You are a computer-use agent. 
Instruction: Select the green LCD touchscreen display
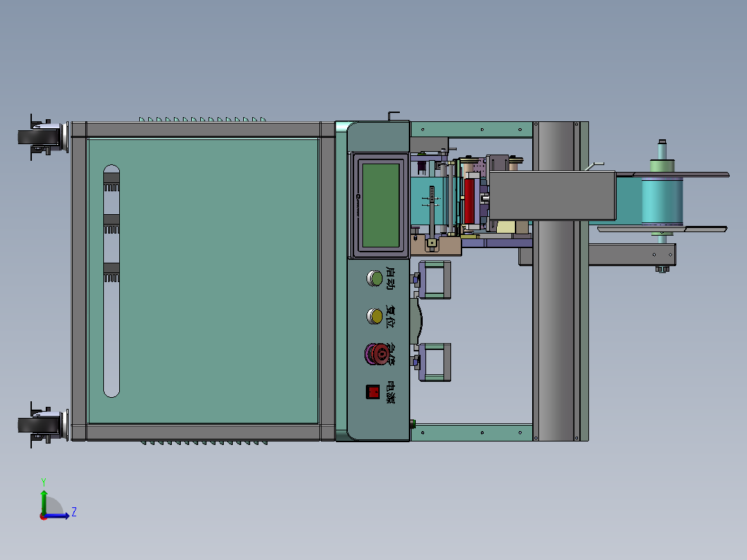point(380,205)
